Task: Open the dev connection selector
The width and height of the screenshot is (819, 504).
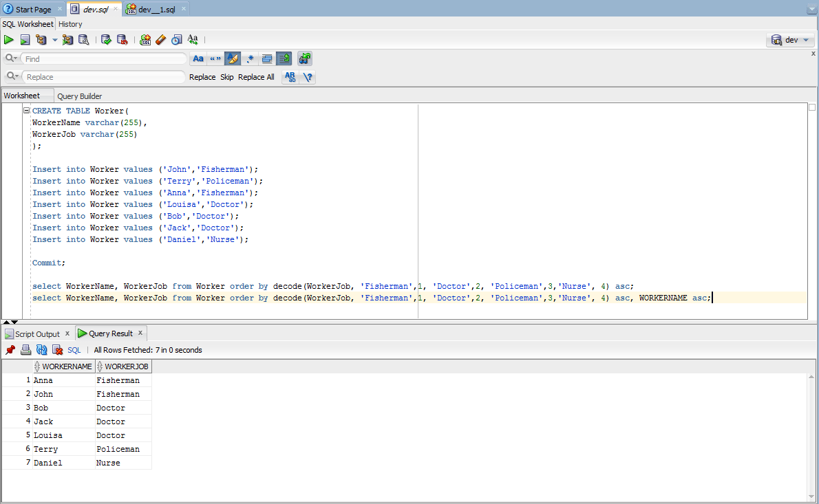Action: pos(790,40)
